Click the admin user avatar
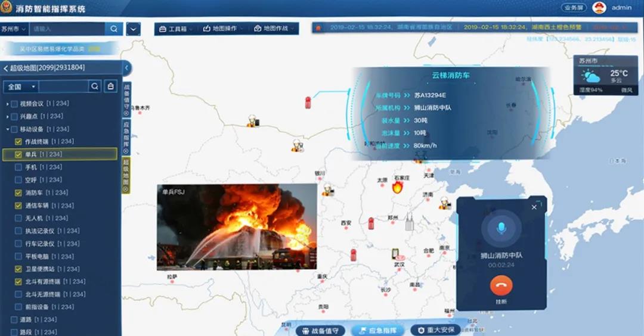Image resolution: width=644 pixels, height=336 pixels. 599,7
